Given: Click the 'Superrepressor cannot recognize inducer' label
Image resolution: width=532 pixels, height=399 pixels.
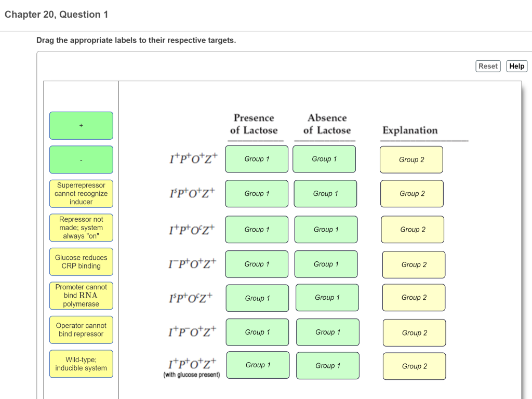Looking at the screenshot, I should (81, 193).
